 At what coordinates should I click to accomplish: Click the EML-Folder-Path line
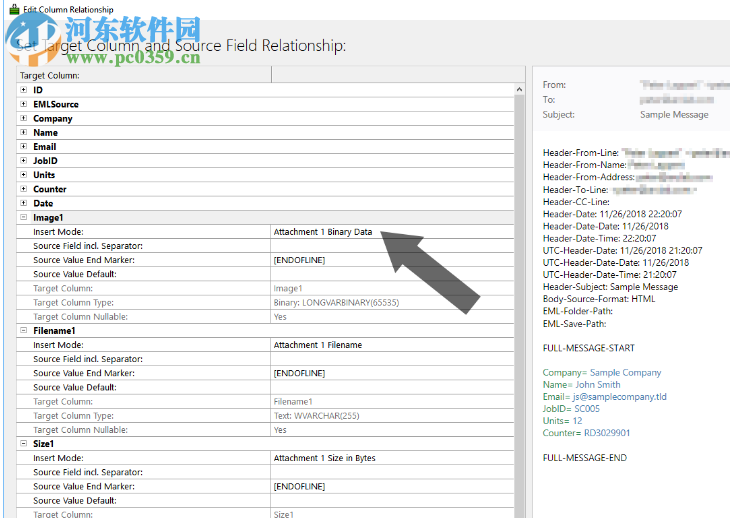[x=577, y=311]
